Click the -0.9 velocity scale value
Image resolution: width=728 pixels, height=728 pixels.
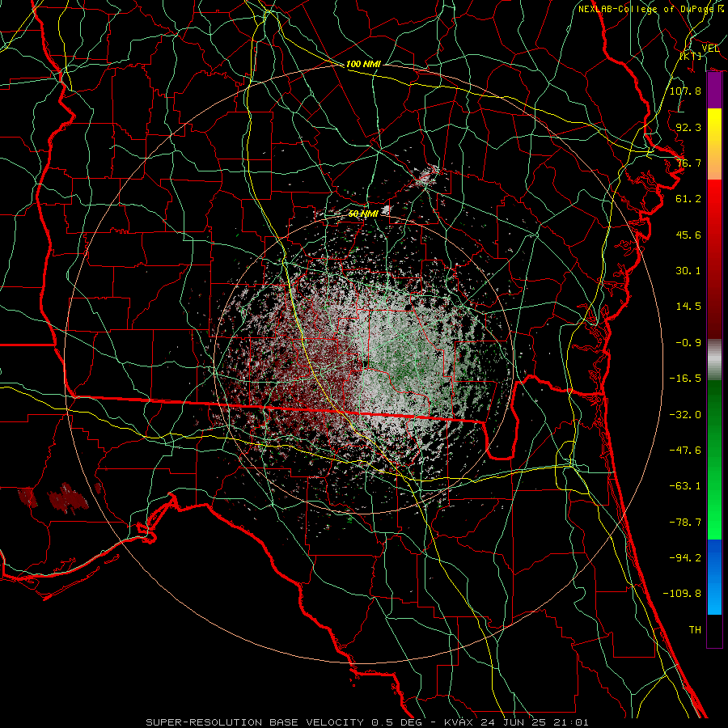pyautogui.click(x=688, y=343)
